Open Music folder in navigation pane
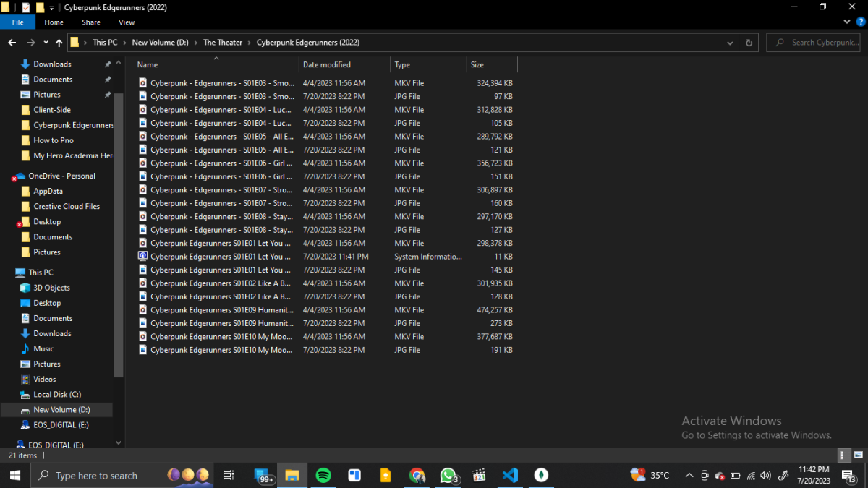 [x=43, y=348]
